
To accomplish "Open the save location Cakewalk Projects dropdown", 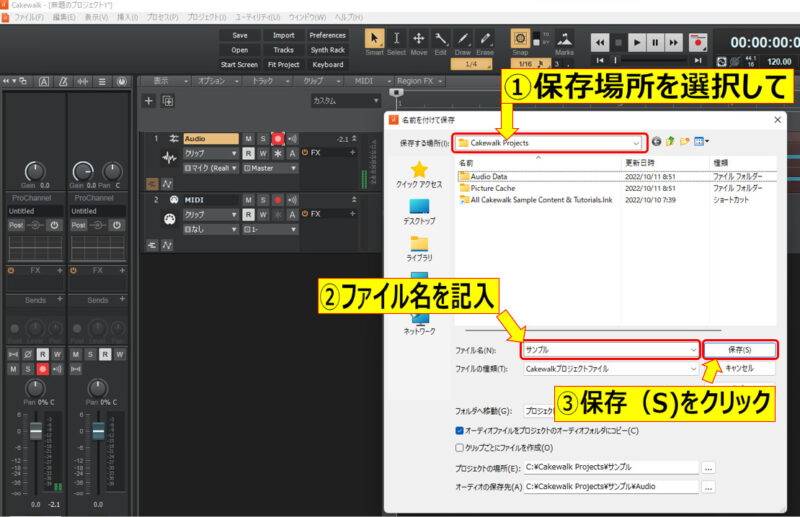I will tap(636, 143).
